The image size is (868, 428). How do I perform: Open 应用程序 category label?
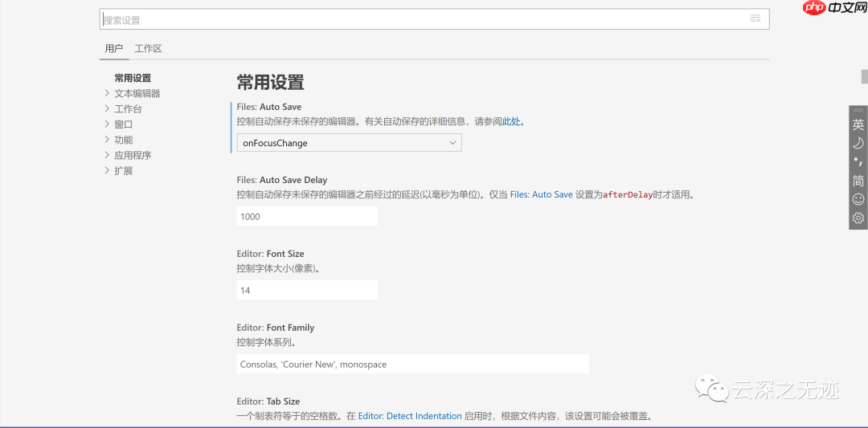(133, 156)
